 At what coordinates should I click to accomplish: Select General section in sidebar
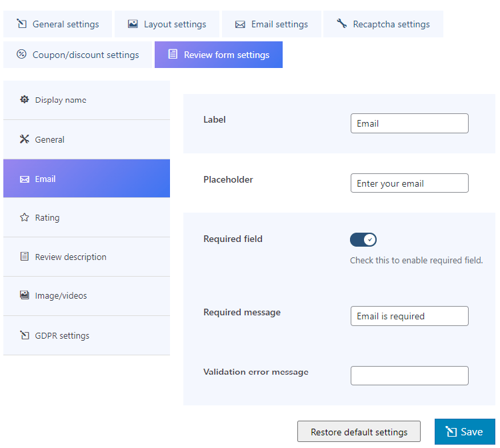(x=87, y=139)
